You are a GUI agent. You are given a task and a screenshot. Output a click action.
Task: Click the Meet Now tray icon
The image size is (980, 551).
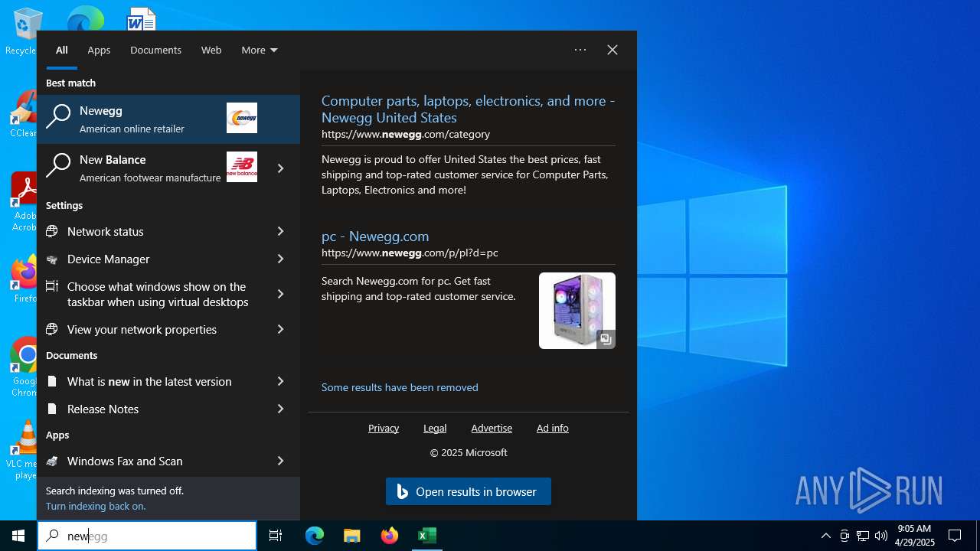[x=844, y=536]
